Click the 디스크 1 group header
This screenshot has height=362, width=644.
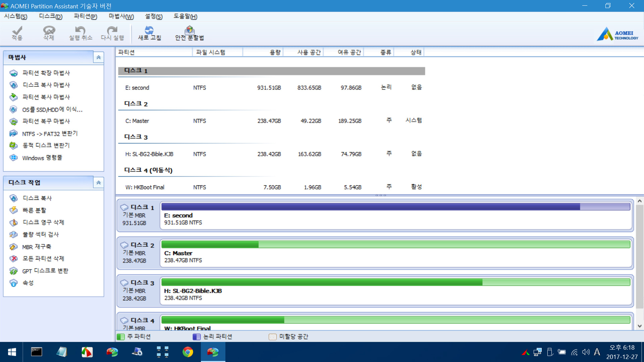tap(272, 71)
